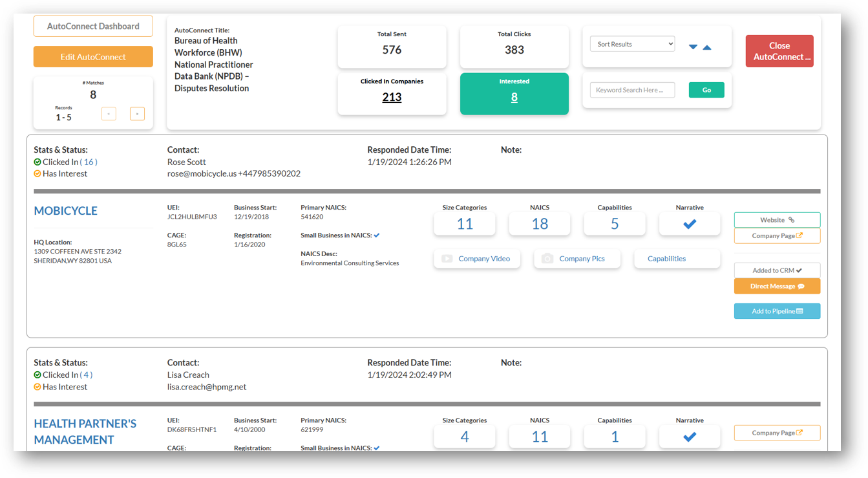Open Clicked In Companies count 213
Screen dimensions: 868x478
[x=392, y=98]
